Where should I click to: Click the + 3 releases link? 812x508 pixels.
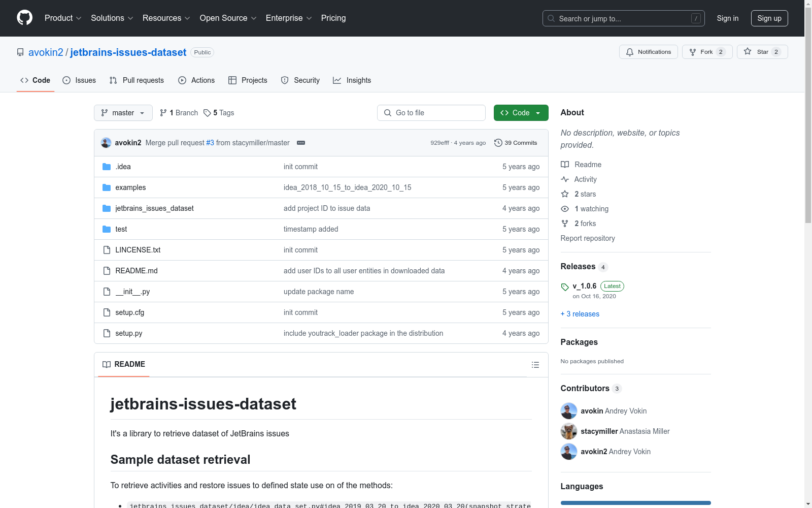tap(580, 314)
